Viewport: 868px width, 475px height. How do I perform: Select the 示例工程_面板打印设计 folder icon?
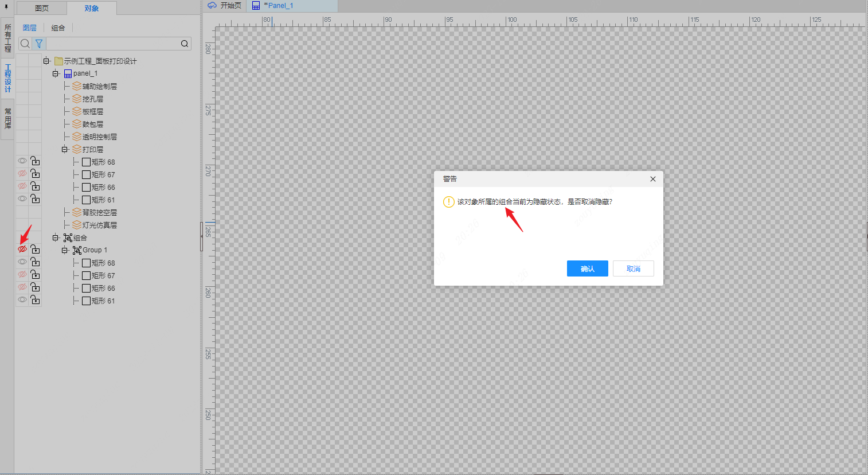point(58,61)
